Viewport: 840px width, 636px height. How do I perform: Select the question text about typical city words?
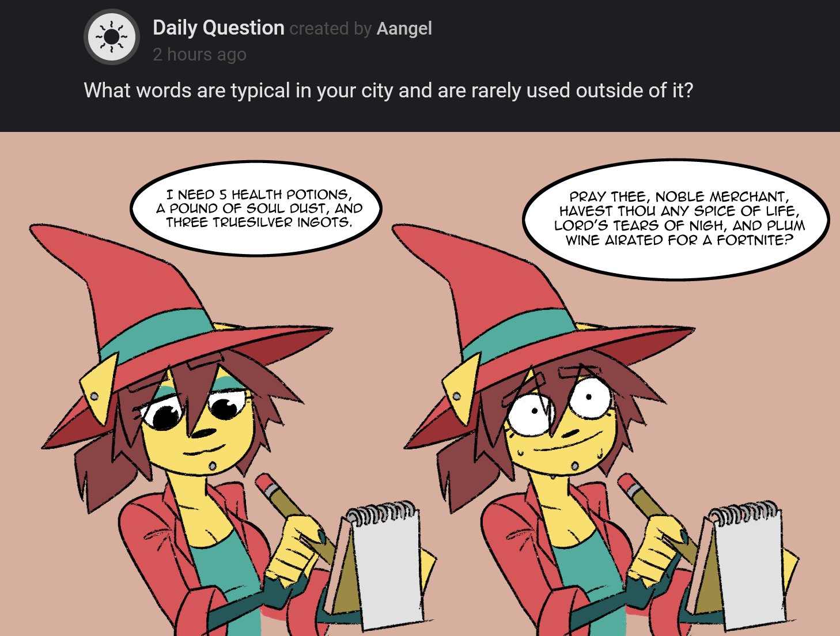click(x=388, y=90)
